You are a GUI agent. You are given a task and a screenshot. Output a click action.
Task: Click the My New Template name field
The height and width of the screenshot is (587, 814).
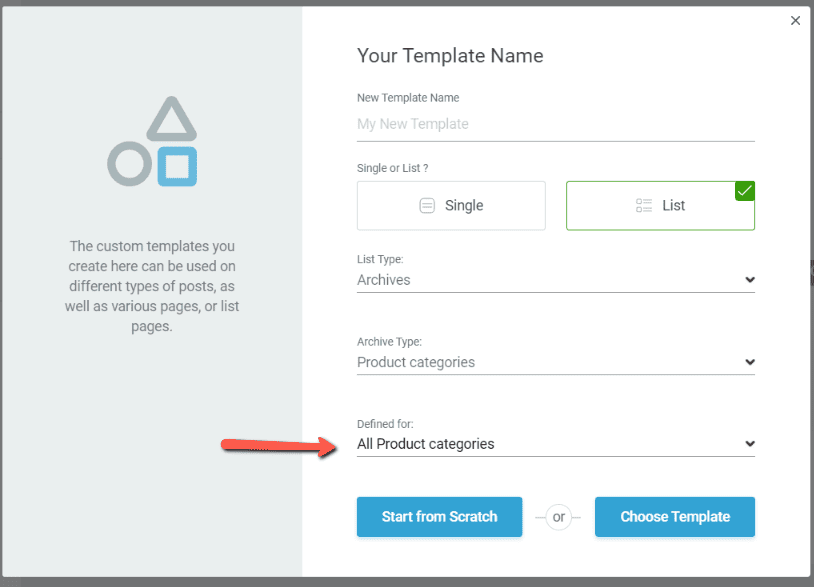pyautogui.click(x=555, y=123)
